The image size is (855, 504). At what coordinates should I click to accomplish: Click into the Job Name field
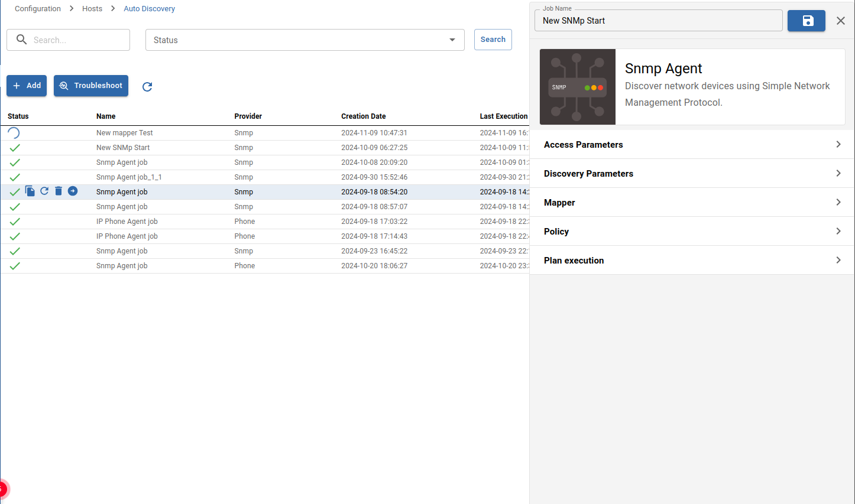[x=658, y=21]
